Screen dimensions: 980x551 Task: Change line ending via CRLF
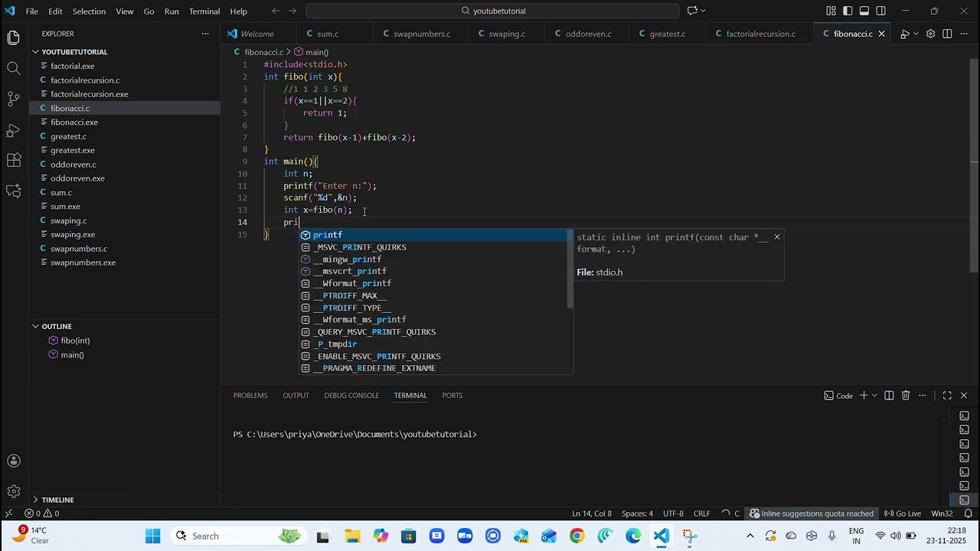tap(701, 514)
